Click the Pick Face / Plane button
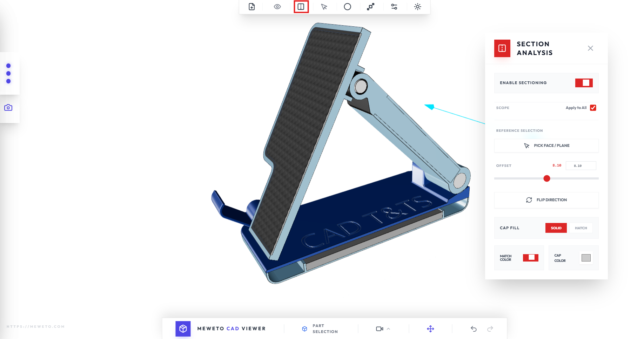This screenshot has width=644, height=339. click(546, 145)
